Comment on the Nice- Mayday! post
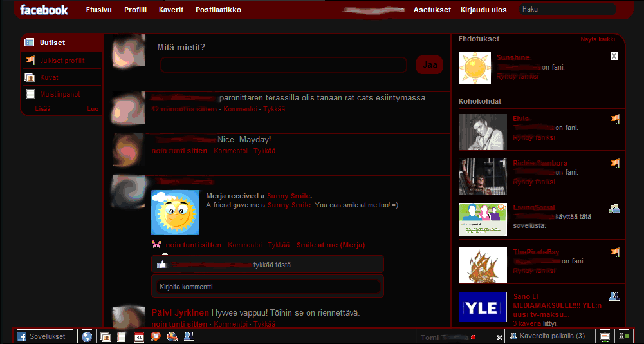644x344 pixels. click(x=231, y=151)
